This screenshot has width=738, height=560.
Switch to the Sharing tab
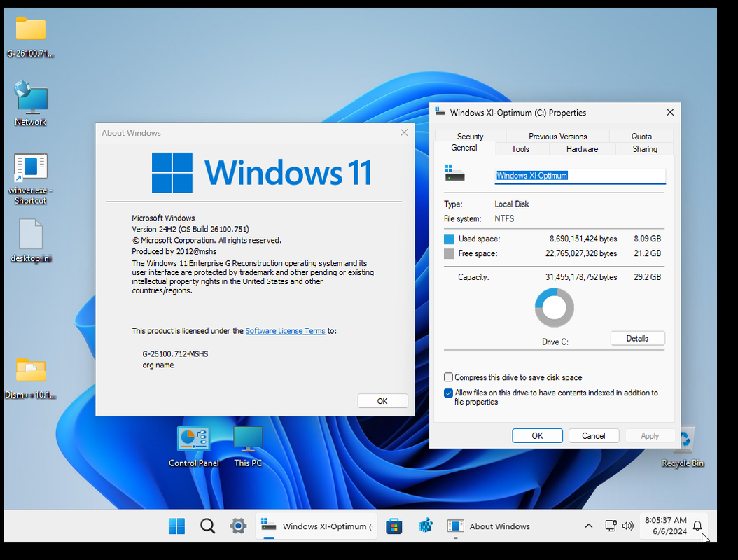coord(645,148)
